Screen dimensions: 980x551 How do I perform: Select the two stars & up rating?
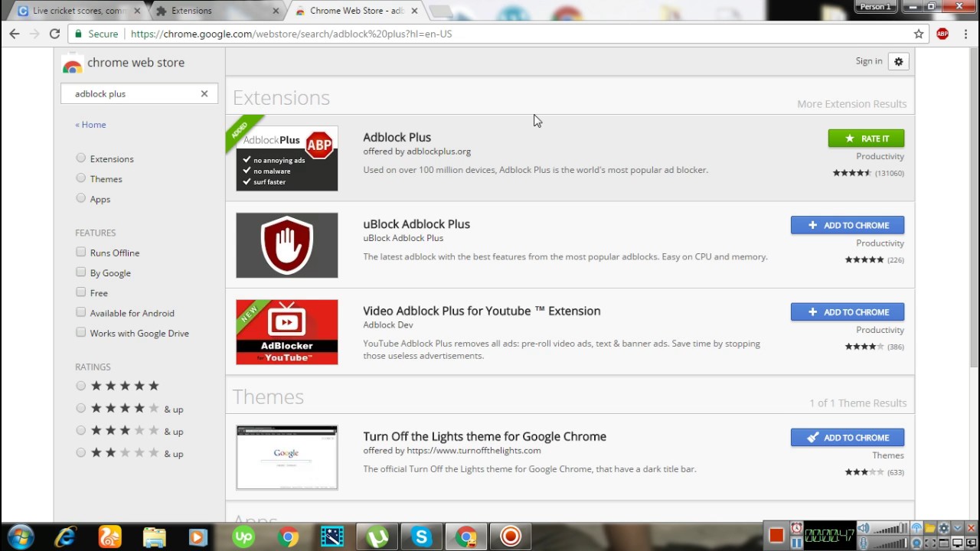[x=81, y=452]
